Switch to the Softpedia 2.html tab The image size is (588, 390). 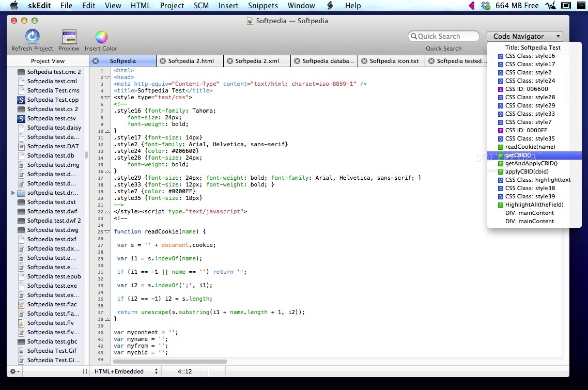pyautogui.click(x=191, y=61)
